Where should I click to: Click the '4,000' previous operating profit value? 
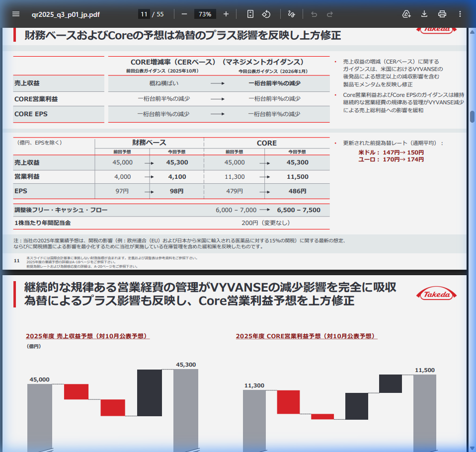pos(122,177)
